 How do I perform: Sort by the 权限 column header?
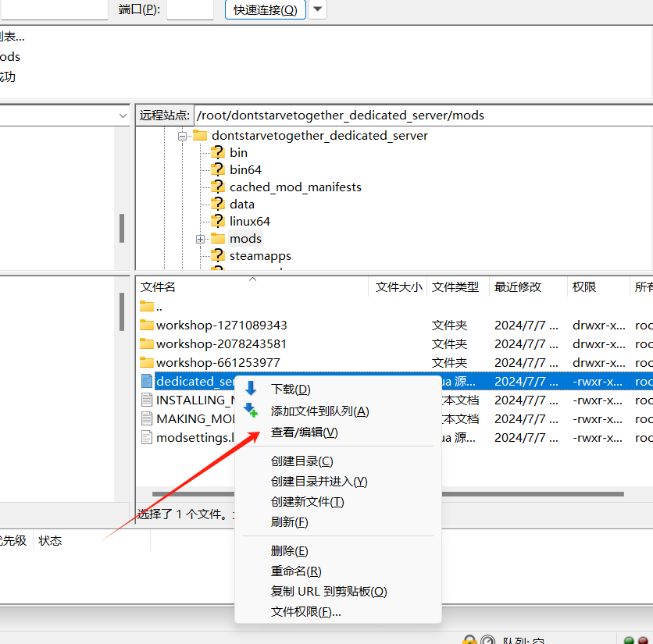[x=598, y=286]
